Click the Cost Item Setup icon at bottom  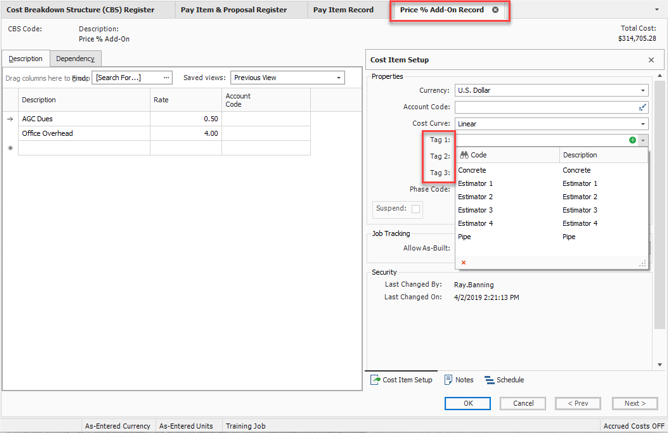click(x=374, y=380)
